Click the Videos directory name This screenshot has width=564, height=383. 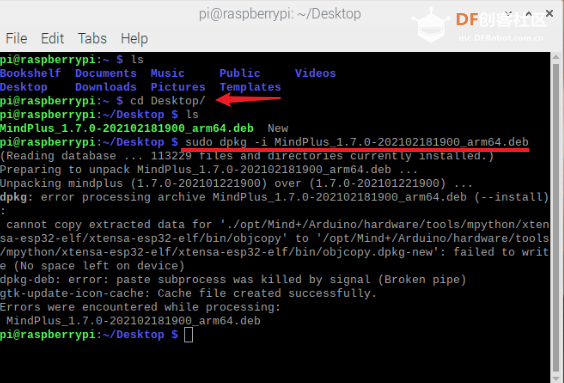pyautogui.click(x=315, y=73)
